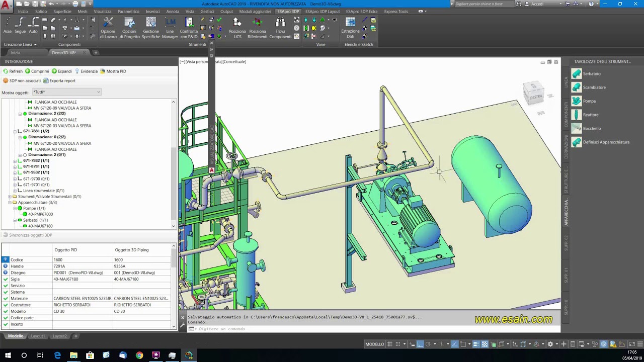The image size is (644, 362).
Task: Click Refresh in Integrazione panel
Action: (x=13, y=71)
